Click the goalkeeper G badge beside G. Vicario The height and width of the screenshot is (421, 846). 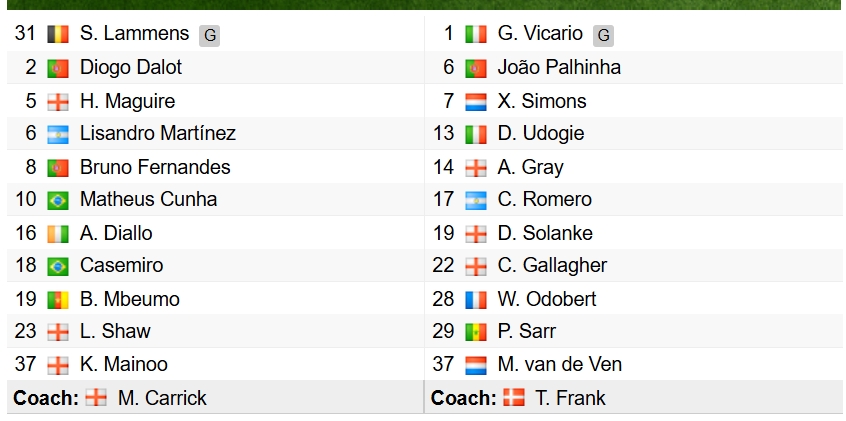603,36
